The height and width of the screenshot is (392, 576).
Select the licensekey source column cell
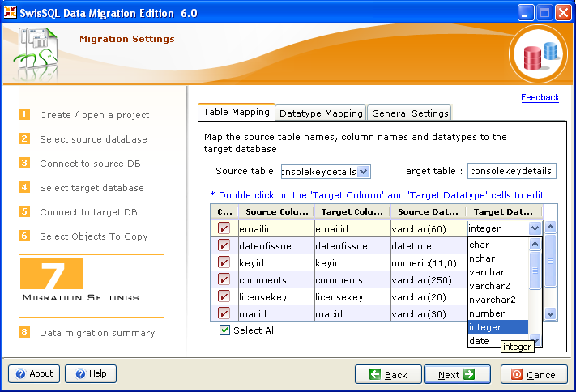[x=276, y=297]
